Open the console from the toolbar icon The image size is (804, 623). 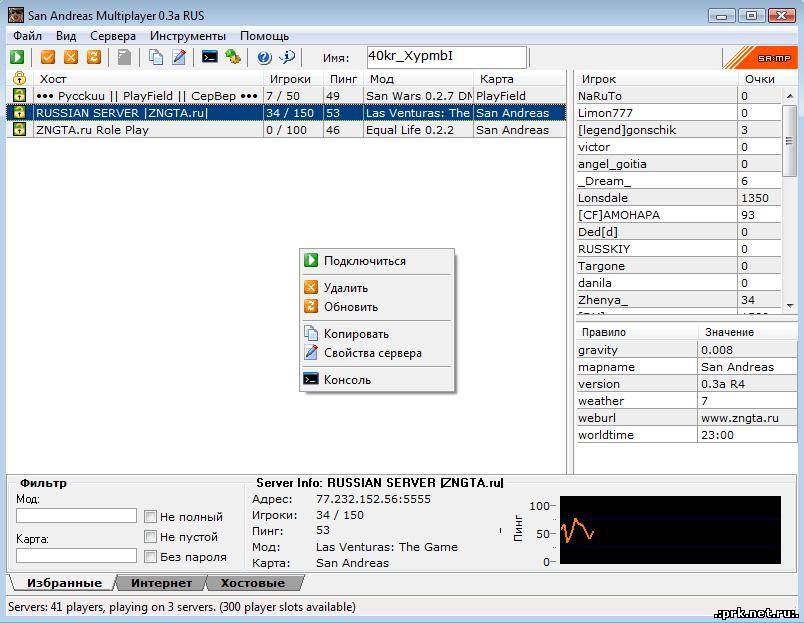(x=210, y=57)
